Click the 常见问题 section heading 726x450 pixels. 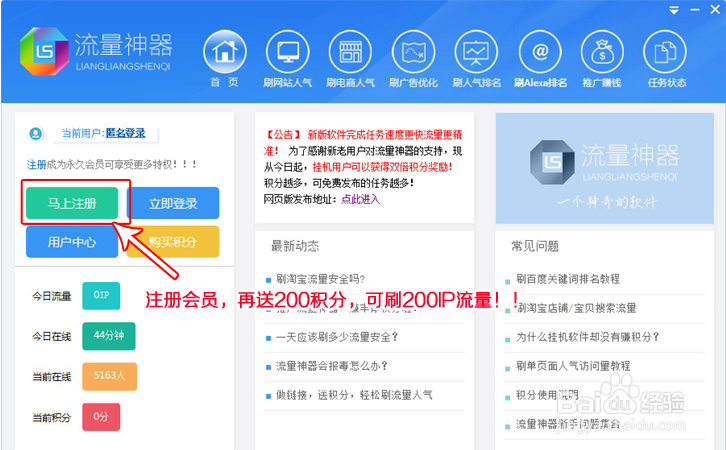535,246
